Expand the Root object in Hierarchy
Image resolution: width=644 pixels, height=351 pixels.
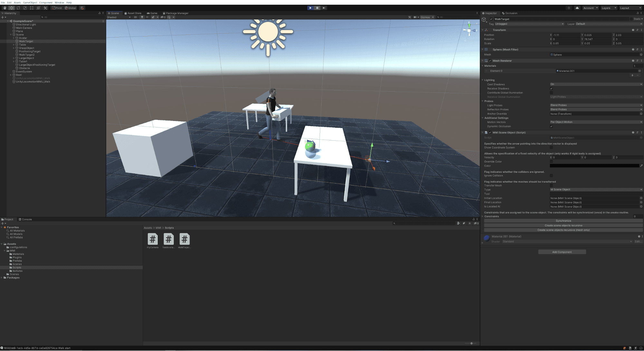[x=11, y=75]
